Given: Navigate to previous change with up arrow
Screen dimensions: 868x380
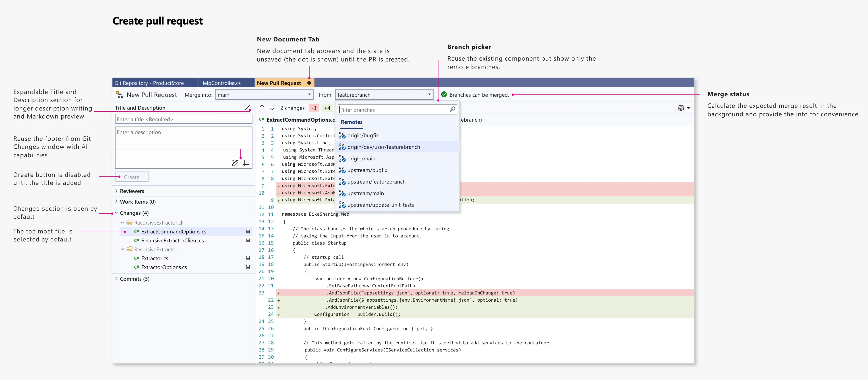Looking at the screenshot, I should click(x=262, y=108).
